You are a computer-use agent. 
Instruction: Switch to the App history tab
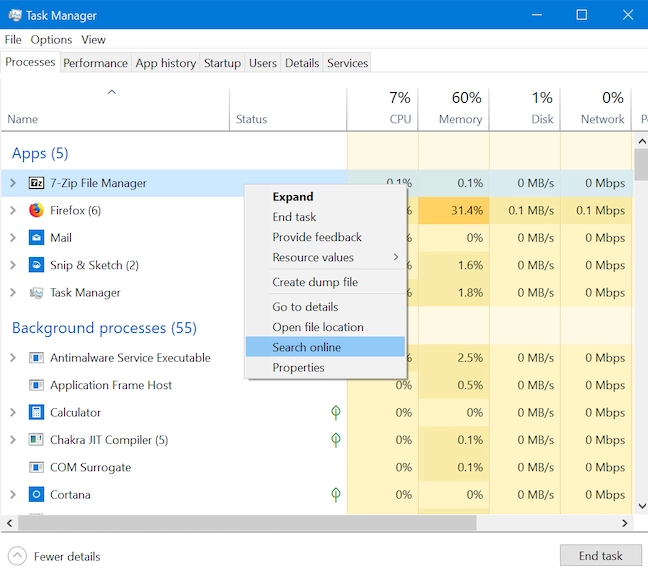pyautogui.click(x=166, y=63)
